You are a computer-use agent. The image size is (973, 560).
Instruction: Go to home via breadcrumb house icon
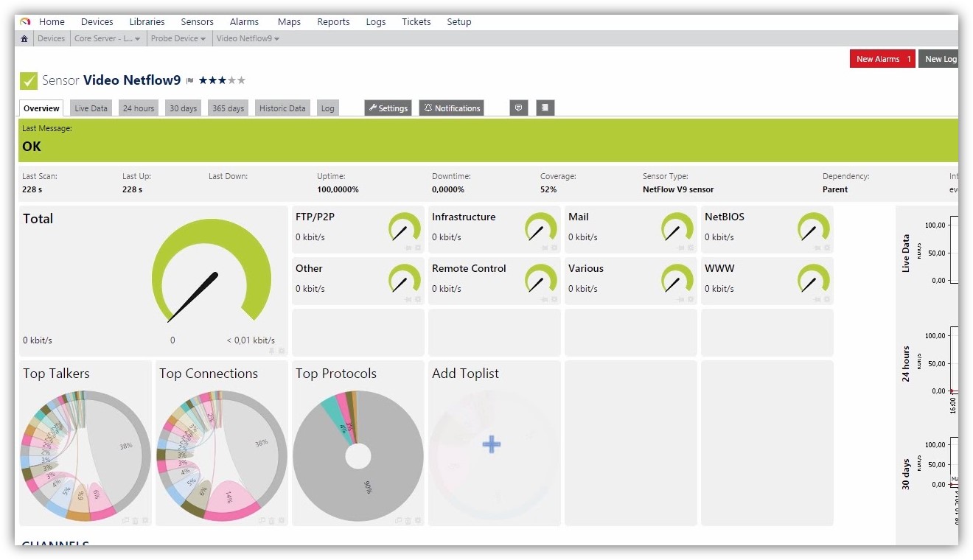tap(24, 39)
